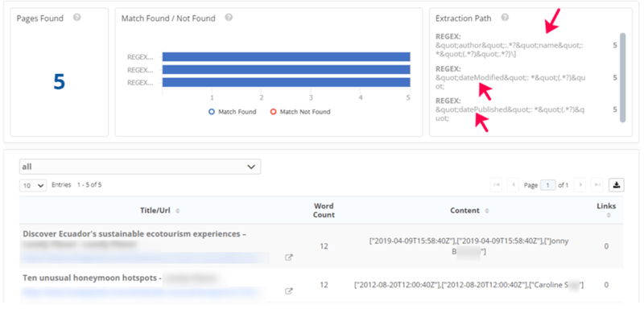The width and height of the screenshot is (644, 309).
Task: Sort results by the Links column
Action: point(606,210)
